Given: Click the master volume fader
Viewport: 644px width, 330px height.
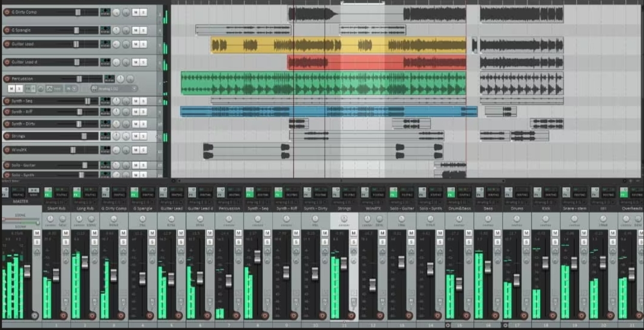Looking at the screenshot, I should point(27,271).
